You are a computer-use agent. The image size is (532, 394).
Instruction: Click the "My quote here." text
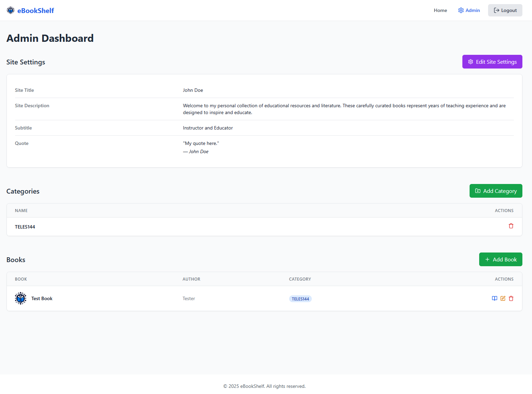click(x=201, y=143)
